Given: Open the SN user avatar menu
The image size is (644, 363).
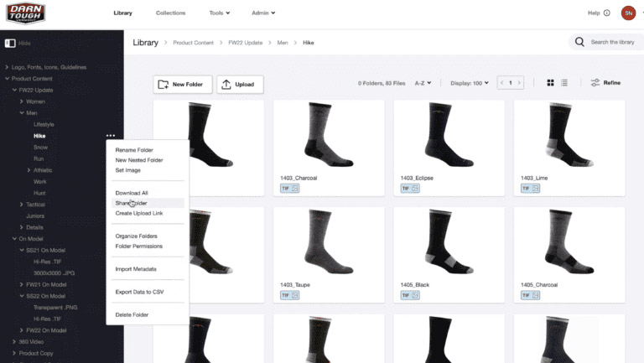Looking at the screenshot, I should 628,13.
